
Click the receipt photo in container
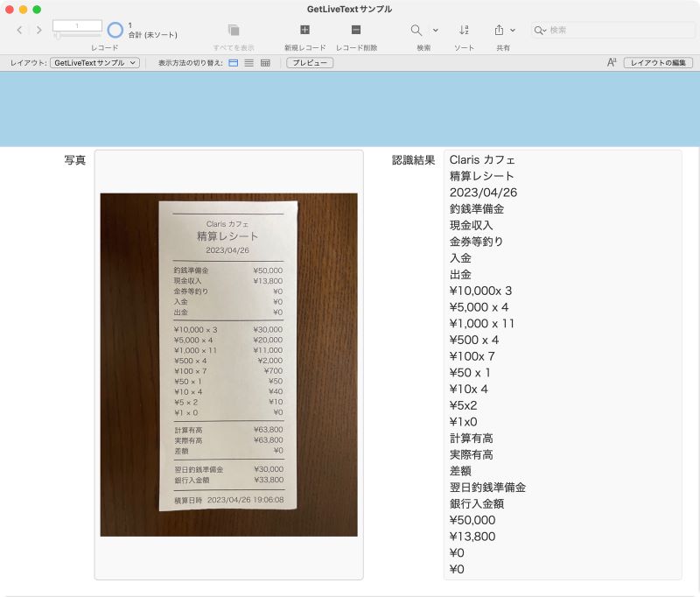[x=228, y=365]
